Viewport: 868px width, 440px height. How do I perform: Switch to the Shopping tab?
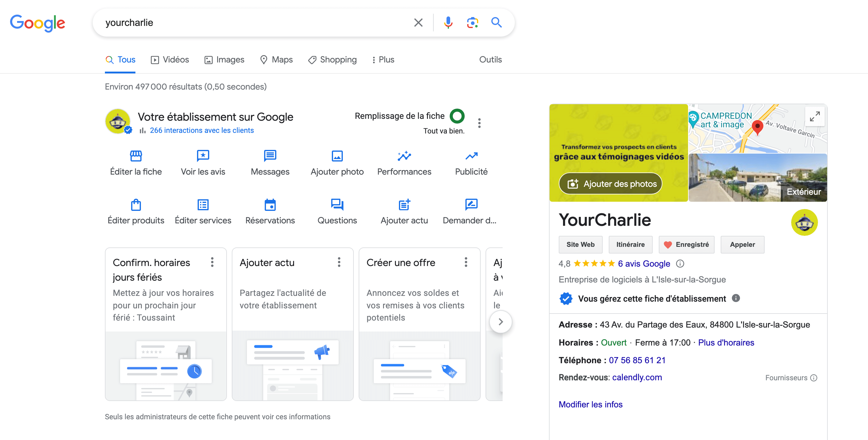click(x=332, y=60)
